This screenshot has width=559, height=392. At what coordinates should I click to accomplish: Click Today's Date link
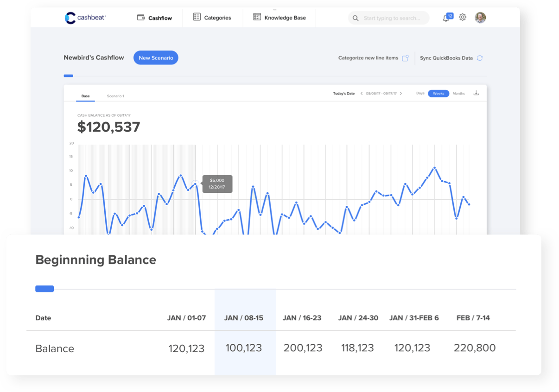pyautogui.click(x=343, y=94)
